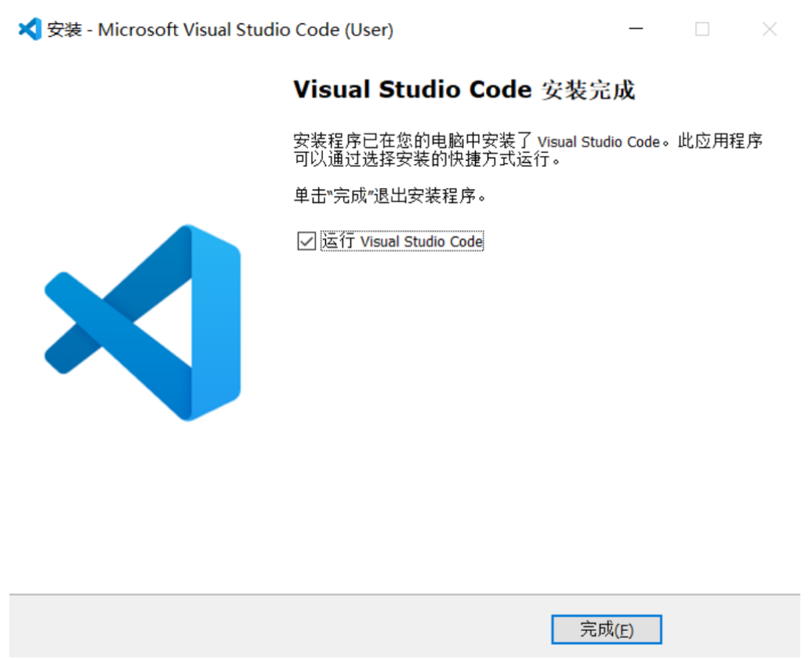
Task: Minimize the installer window
Action: tap(636, 29)
